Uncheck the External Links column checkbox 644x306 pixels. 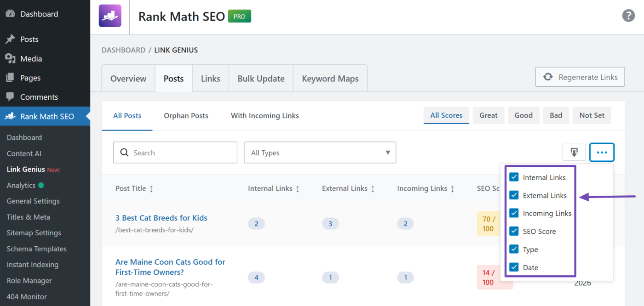pos(514,195)
